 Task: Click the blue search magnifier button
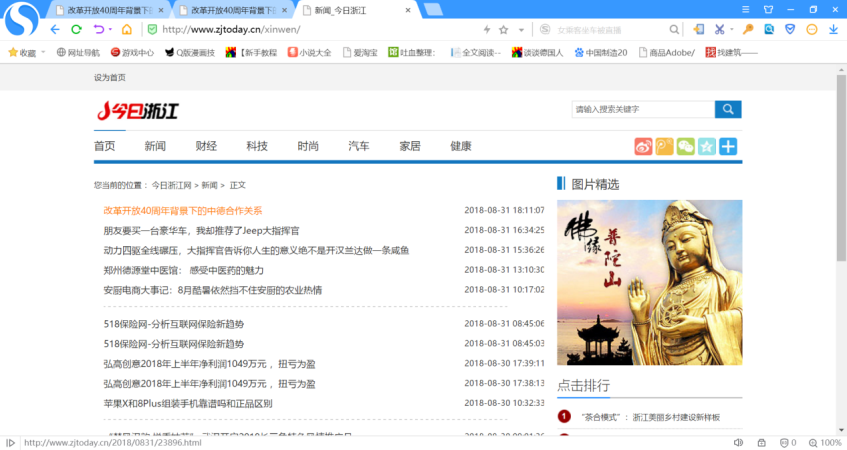[x=728, y=109]
